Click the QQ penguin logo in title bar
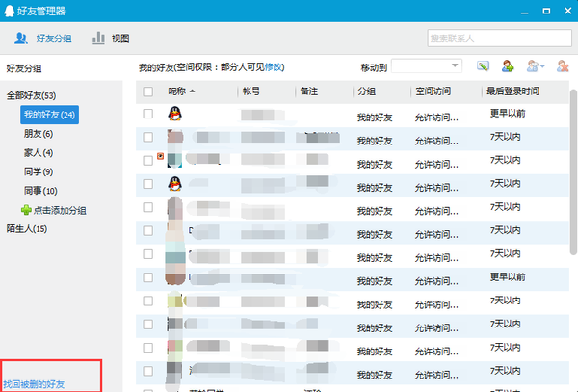Viewport: 578px width, 392px height. click(10, 11)
